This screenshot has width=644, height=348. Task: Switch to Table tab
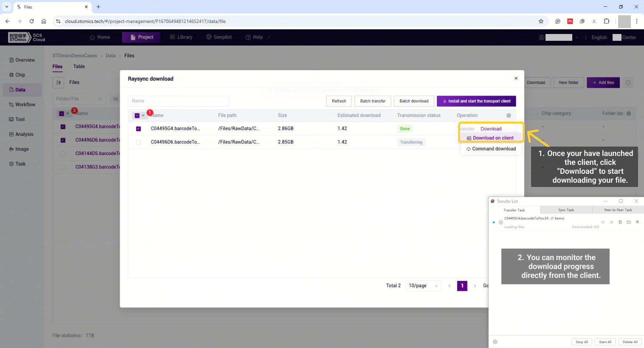pos(79,67)
